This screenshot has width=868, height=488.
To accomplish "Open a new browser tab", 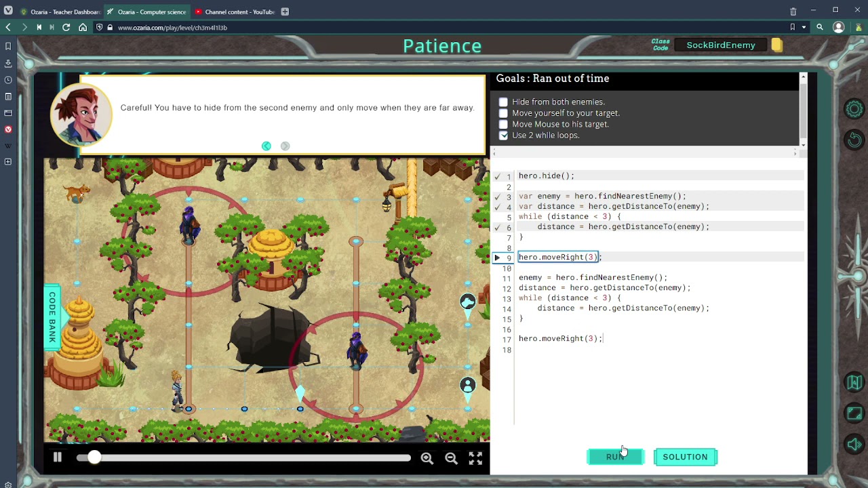I will (x=285, y=12).
